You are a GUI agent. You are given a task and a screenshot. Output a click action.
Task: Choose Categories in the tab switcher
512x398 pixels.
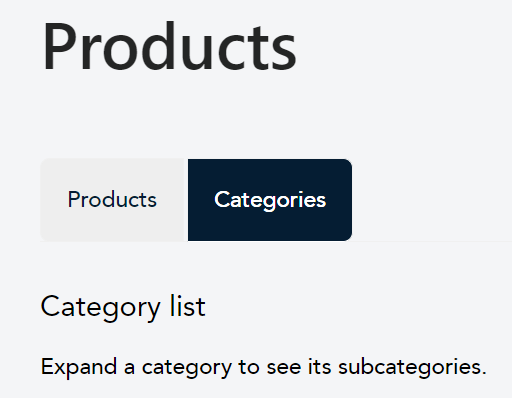(x=270, y=200)
